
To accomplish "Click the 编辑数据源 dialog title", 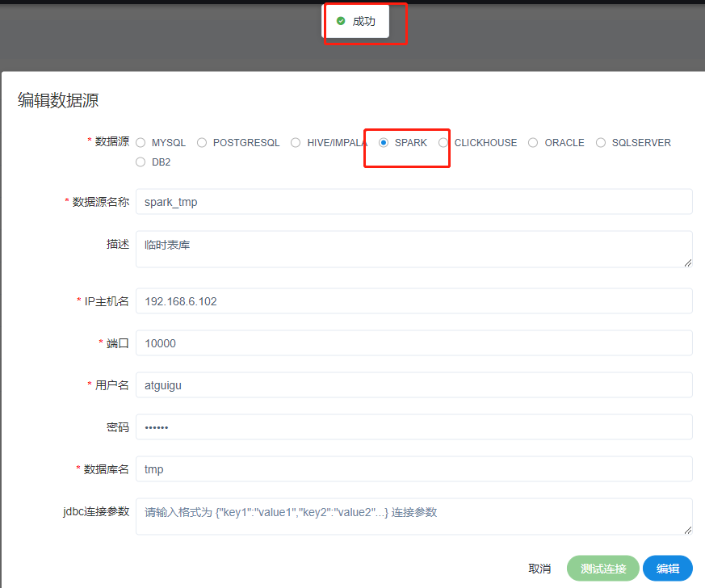I will pyautogui.click(x=58, y=100).
